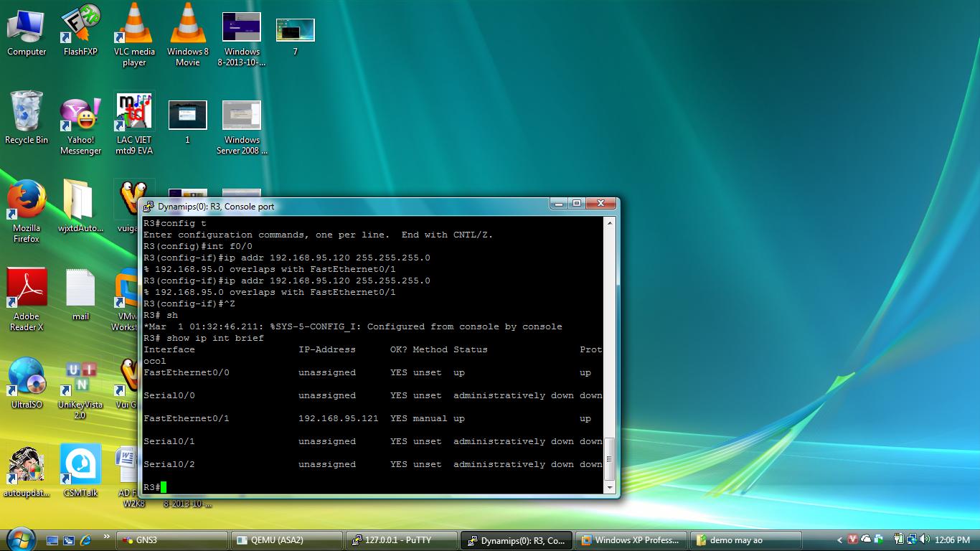Expand hidden Quick Launch items chevron
Screen dimensions: 980x551
[107, 537]
